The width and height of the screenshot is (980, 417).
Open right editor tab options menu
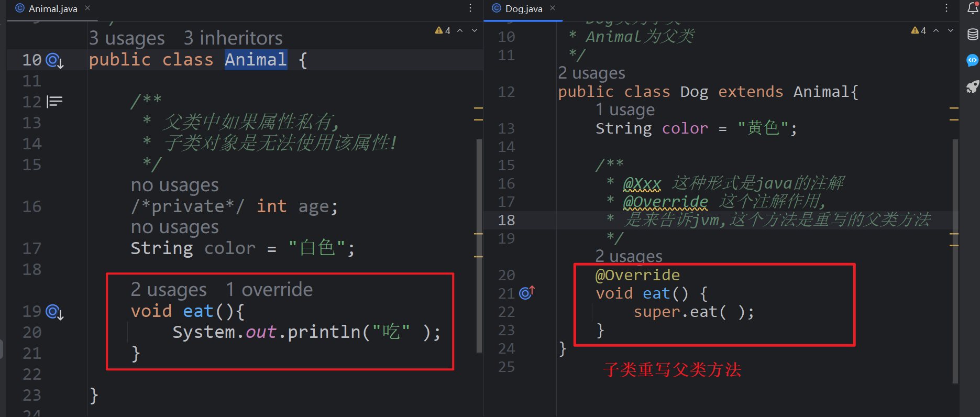(x=946, y=8)
